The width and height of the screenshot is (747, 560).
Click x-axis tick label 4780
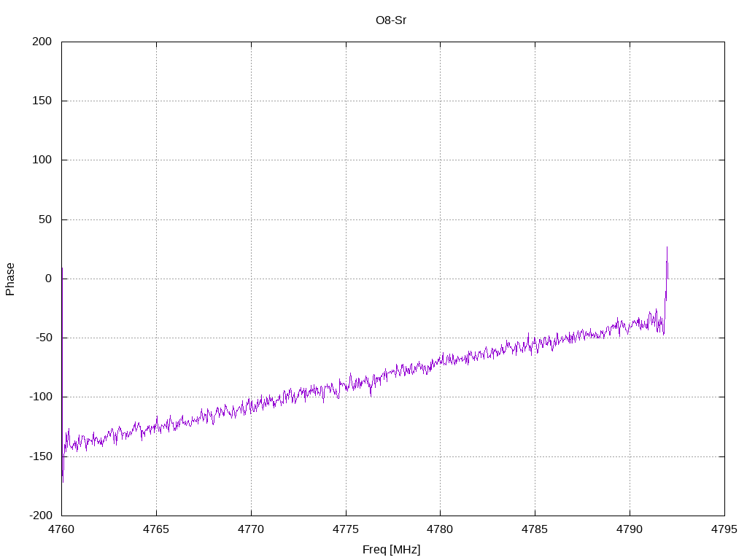[x=440, y=529]
